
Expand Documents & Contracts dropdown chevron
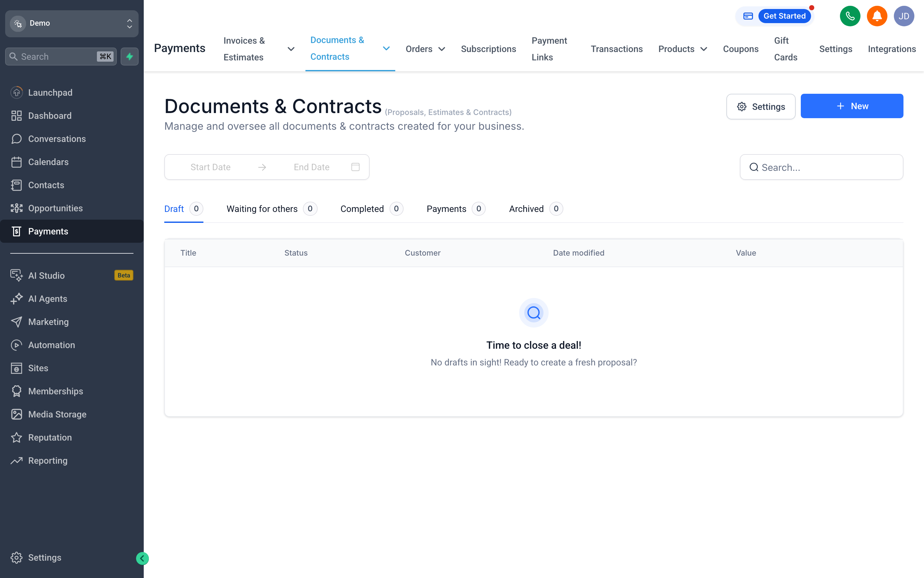point(386,48)
